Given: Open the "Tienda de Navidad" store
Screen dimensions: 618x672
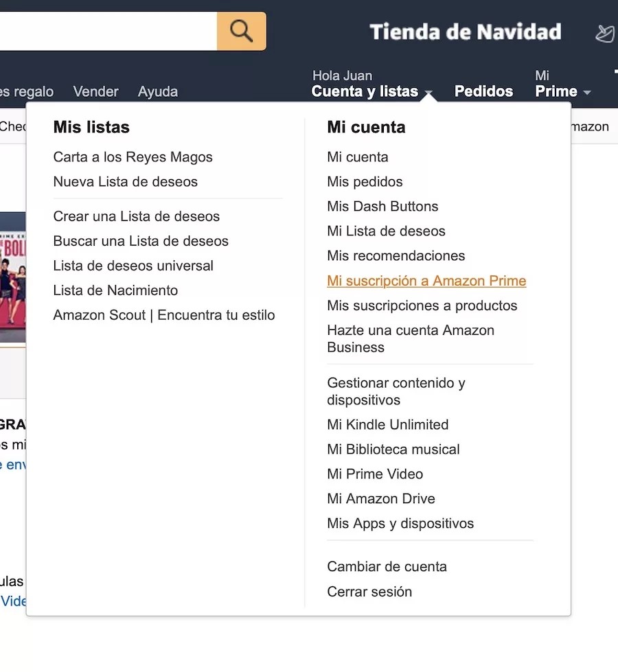Looking at the screenshot, I should [466, 32].
